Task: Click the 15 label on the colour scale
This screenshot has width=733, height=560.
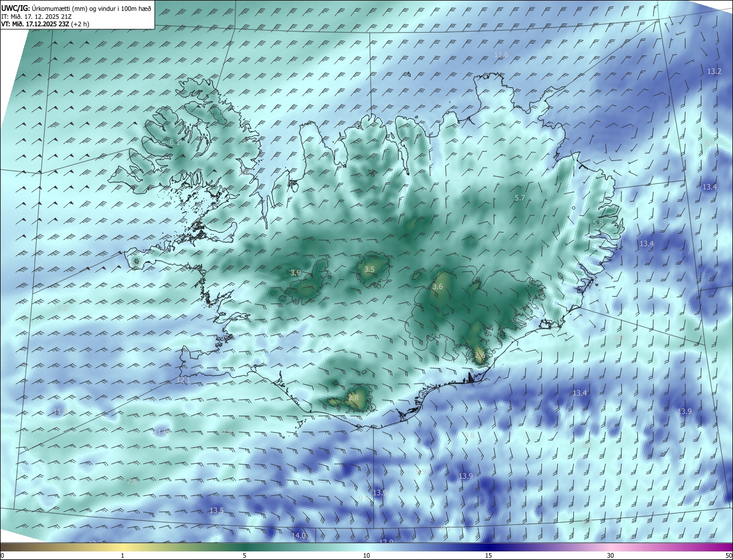Action: (x=488, y=555)
